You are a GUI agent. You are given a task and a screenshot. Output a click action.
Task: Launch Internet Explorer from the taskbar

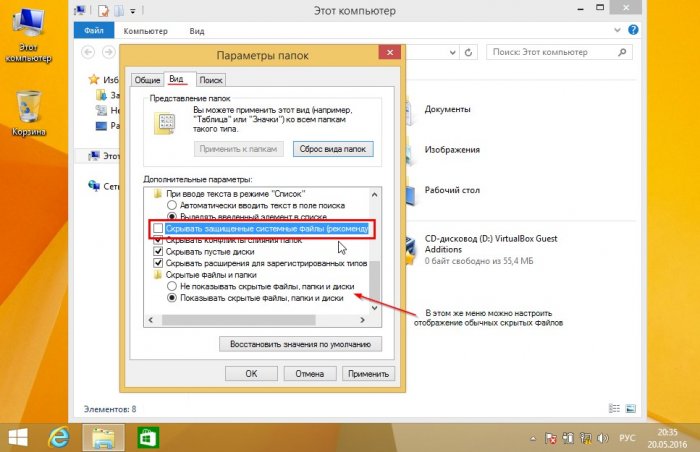[x=60, y=437]
